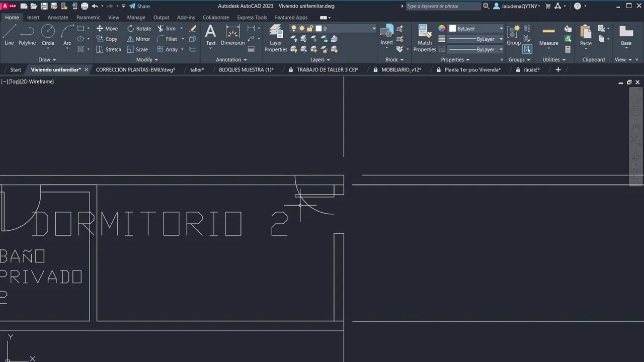
Task: Select the Hatch tool
Action: coord(80,49)
